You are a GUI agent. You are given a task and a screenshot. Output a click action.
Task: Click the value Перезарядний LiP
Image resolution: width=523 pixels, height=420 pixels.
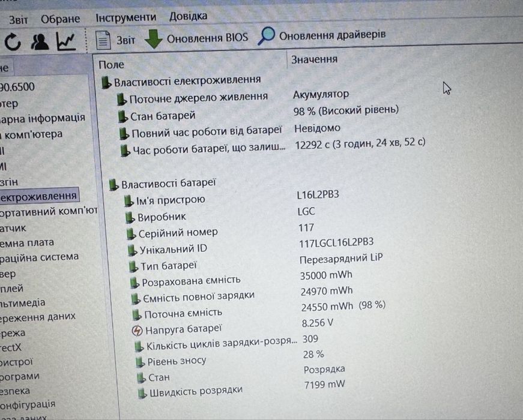[341, 259]
